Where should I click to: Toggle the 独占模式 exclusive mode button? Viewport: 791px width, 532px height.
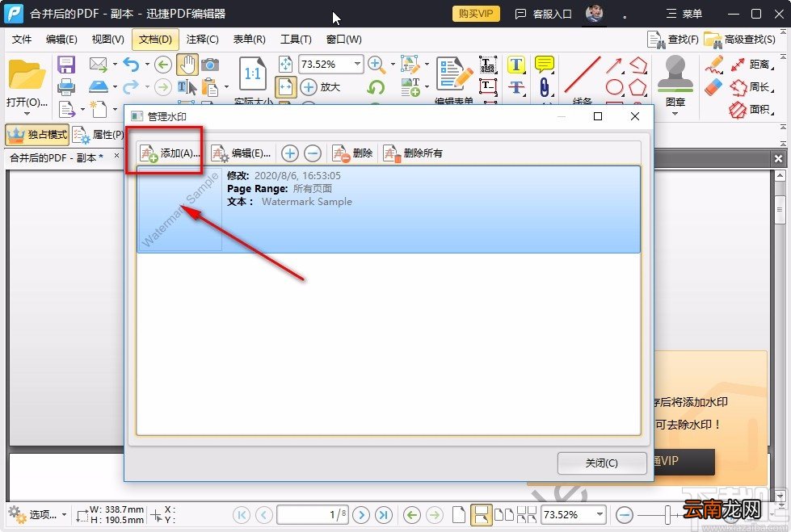point(37,135)
